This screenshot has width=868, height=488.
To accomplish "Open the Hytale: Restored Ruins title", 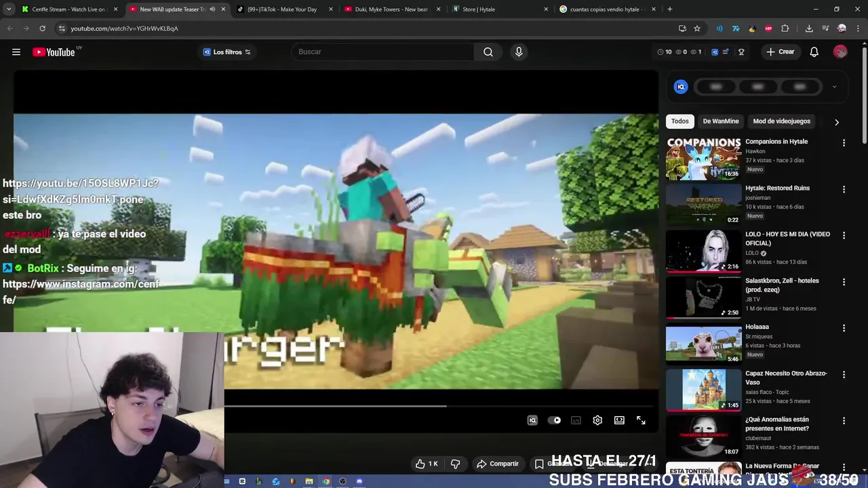I will pyautogui.click(x=778, y=188).
